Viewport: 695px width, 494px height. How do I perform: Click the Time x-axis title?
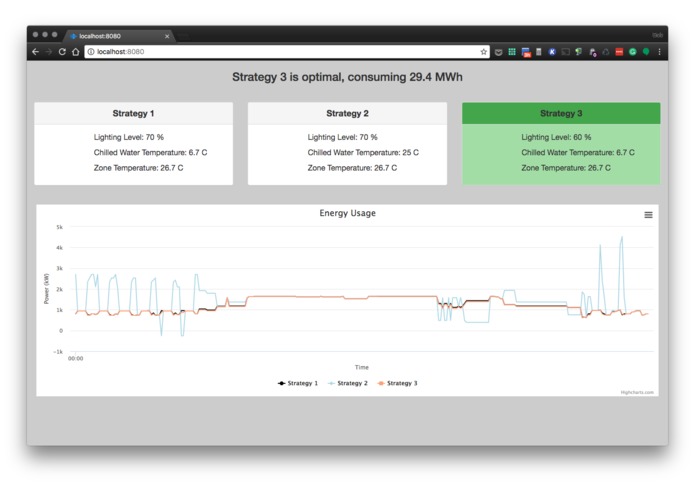point(362,367)
